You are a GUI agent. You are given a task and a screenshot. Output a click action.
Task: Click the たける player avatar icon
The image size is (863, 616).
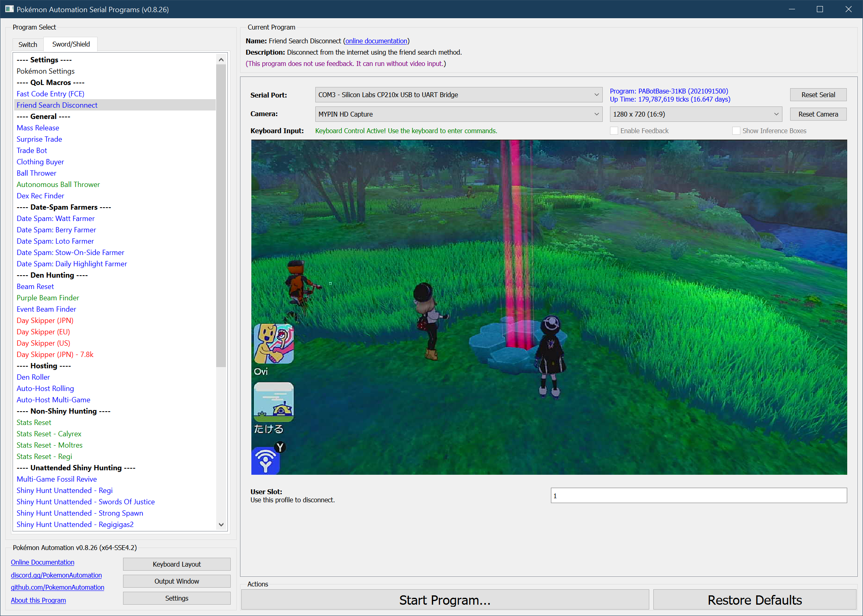274,402
